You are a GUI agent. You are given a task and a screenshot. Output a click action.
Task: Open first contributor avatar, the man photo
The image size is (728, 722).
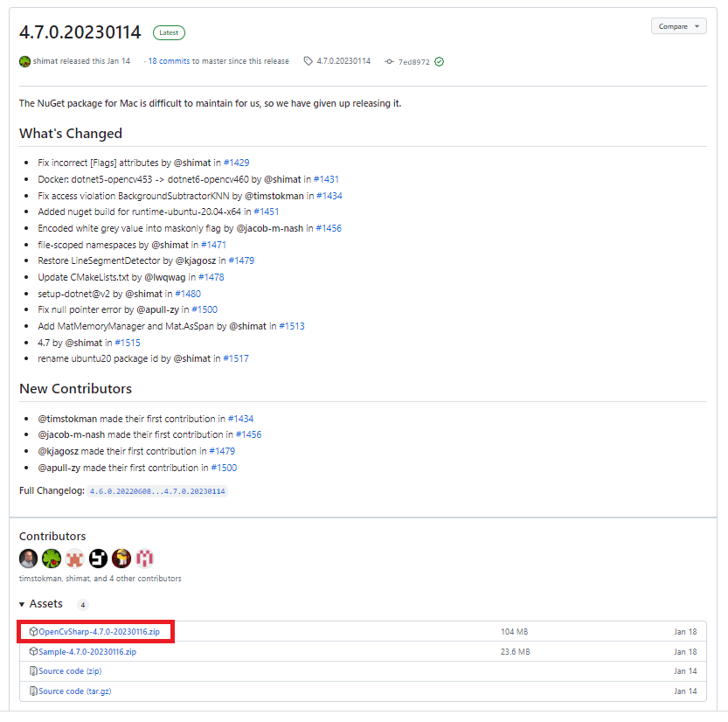tap(28, 559)
